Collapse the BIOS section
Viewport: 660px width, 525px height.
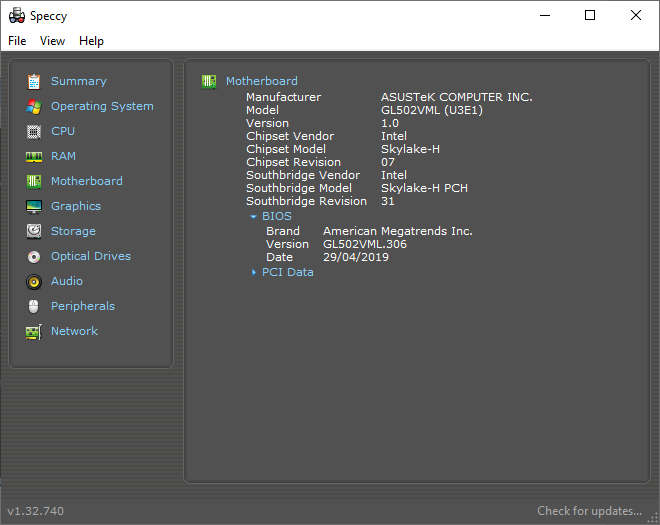[254, 216]
